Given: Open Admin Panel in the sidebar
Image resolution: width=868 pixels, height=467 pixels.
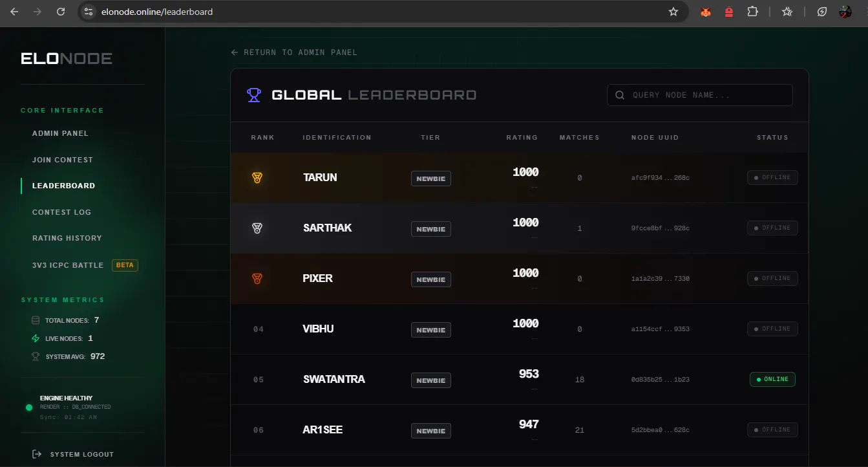Looking at the screenshot, I should (x=60, y=133).
